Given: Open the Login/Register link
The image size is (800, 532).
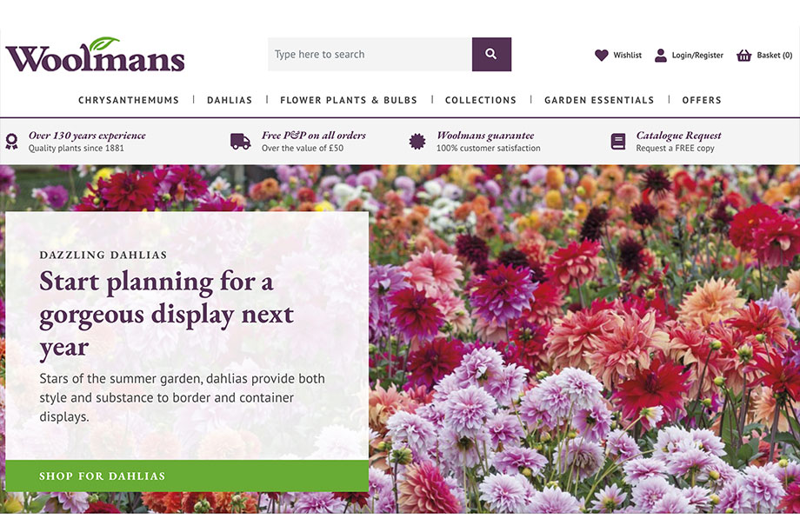Looking at the screenshot, I should [697, 55].
